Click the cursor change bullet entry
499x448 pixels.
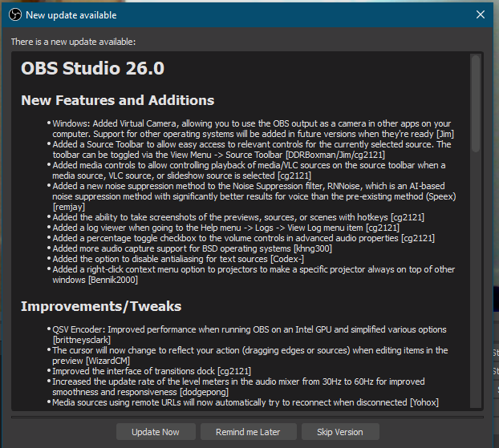point(249,356)
